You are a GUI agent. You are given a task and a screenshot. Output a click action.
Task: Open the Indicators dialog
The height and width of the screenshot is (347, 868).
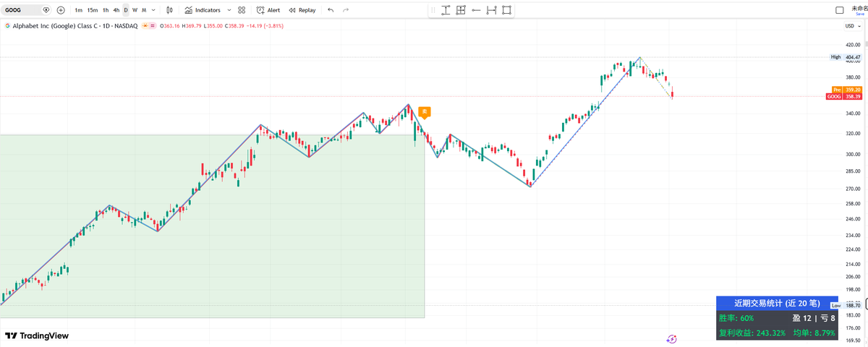(203, 10)
